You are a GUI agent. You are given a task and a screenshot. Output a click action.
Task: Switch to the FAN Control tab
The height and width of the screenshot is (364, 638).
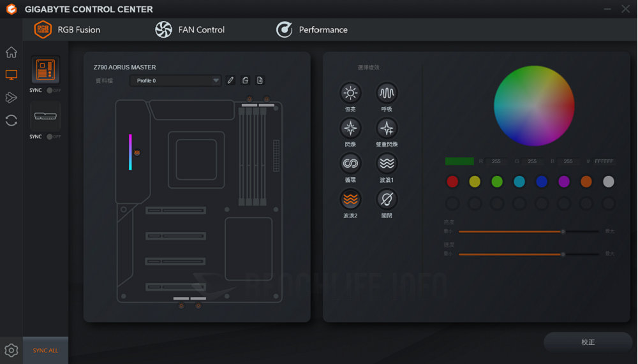190,29
